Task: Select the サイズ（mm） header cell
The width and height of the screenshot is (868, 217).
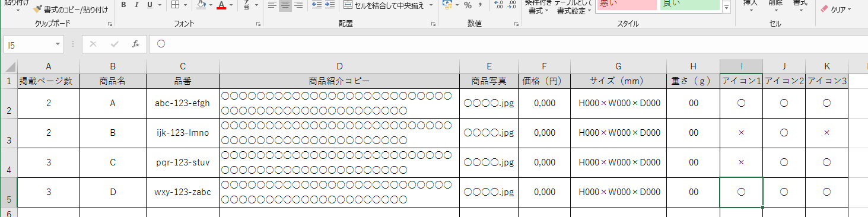Action: [618, 81]
